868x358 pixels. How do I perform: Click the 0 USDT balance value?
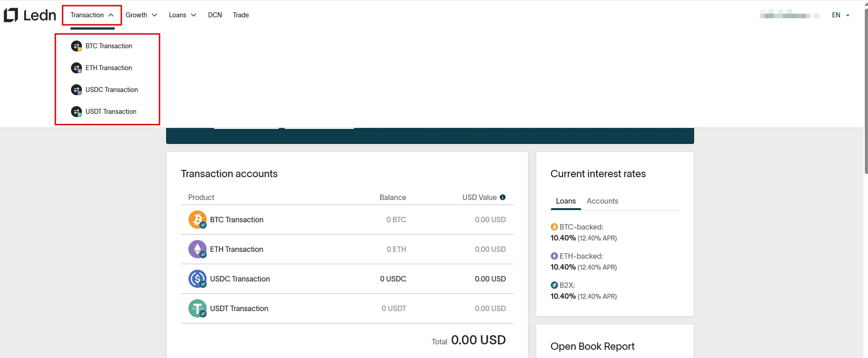(x=394, y=308)
